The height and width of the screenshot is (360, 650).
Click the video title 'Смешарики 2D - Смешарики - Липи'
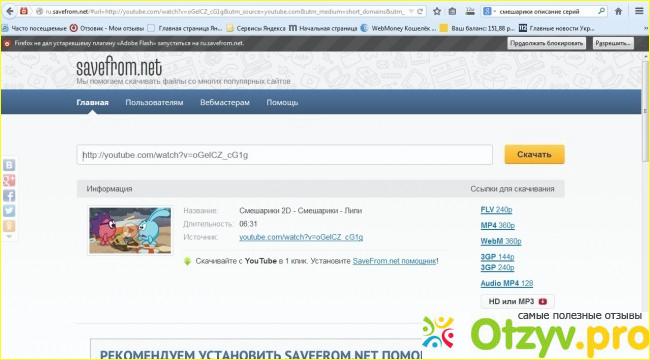[x=301, y=211]
